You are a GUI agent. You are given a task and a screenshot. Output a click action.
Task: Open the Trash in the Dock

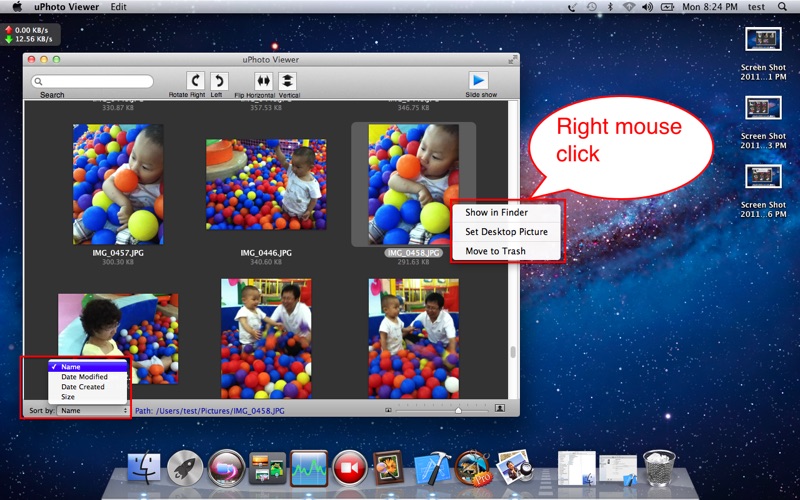click(659, 468)
